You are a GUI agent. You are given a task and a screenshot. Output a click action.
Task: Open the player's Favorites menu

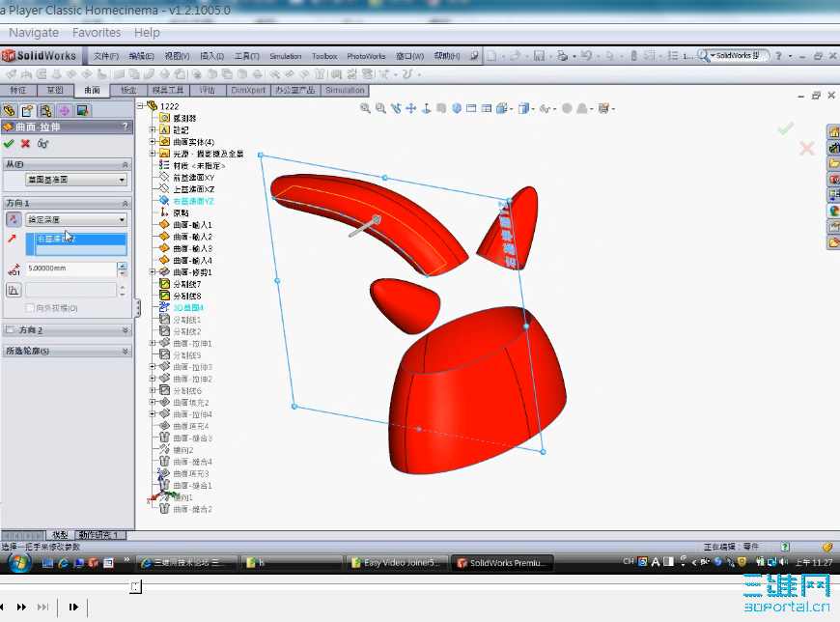click(x=97, y=33)
